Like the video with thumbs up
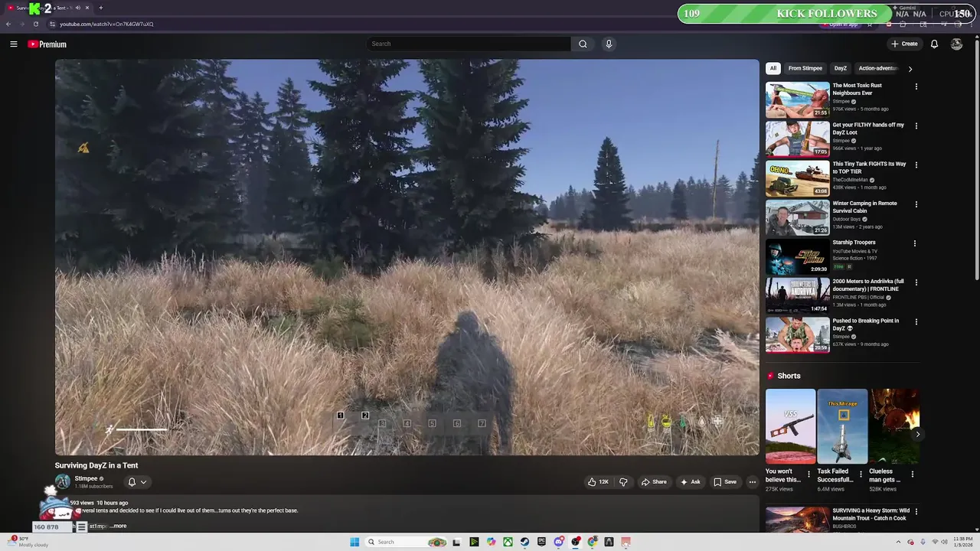Viewport: 980px width, 551px height. point(598,482)
